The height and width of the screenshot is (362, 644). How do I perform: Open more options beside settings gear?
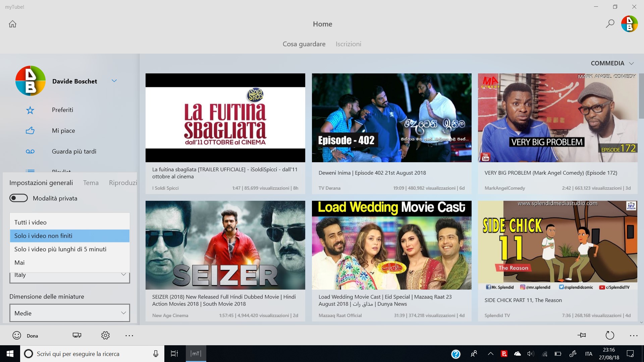pos(129,336)
